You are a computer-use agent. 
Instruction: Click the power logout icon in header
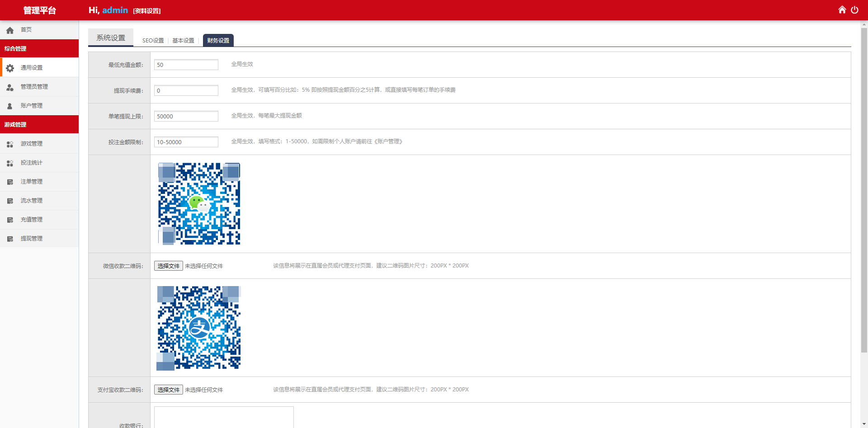coord(854,9)
